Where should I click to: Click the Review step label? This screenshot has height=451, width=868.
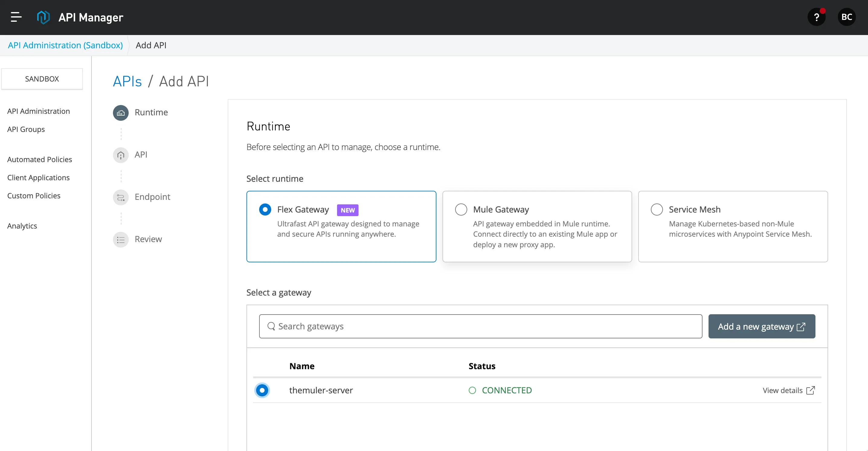pos(148,239)
